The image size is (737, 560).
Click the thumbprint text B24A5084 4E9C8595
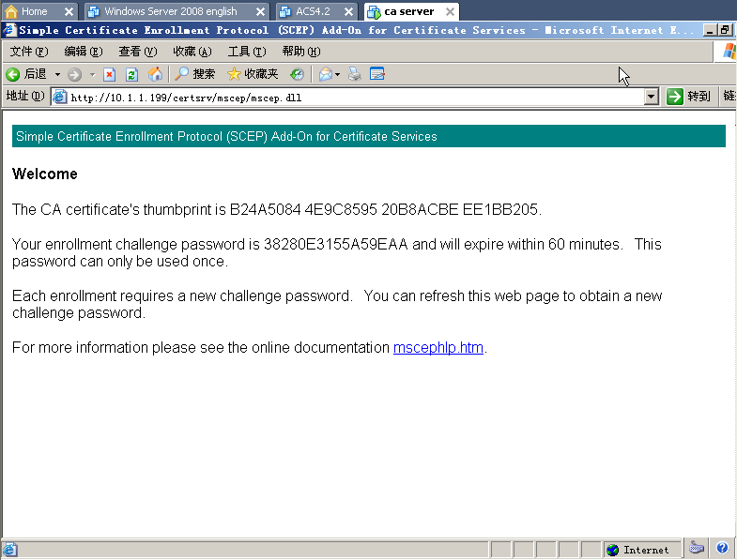coord(303,209)
